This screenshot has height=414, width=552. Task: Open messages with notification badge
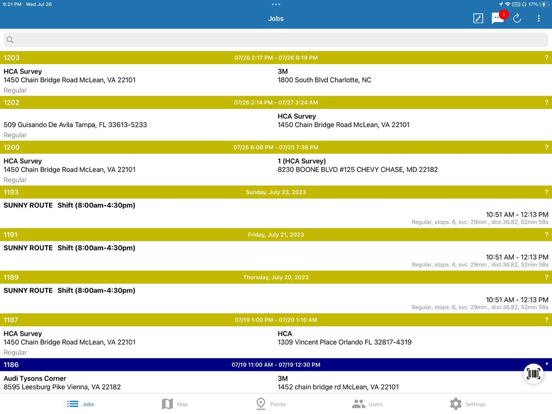pos(498,18)
